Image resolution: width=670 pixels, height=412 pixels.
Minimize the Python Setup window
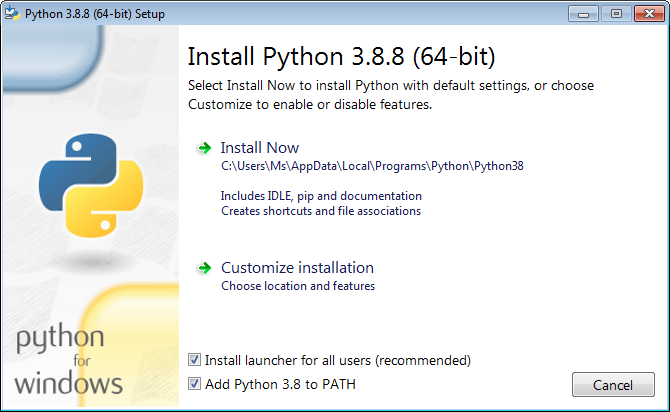click(x=583, y=14)
